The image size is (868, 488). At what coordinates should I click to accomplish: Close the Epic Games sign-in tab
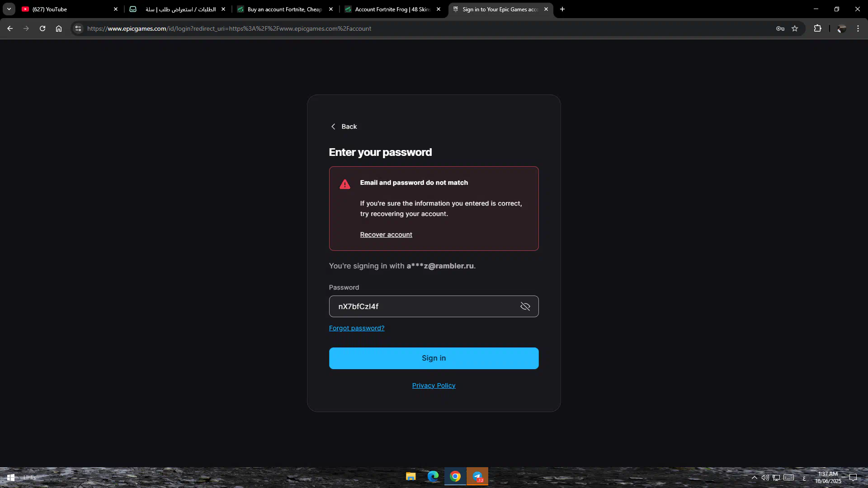point(546,9)
